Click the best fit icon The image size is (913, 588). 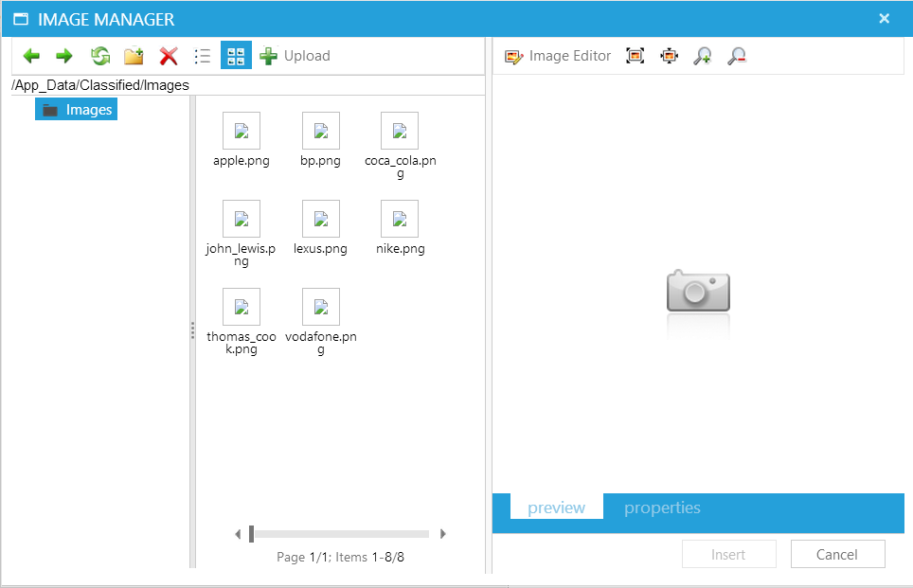click(x=636, y=56)
